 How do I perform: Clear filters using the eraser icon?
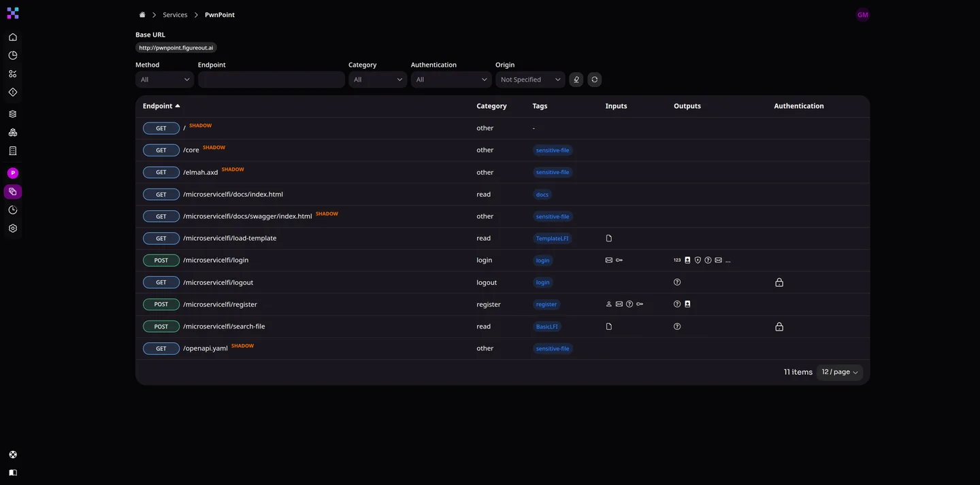click(575, 79)
